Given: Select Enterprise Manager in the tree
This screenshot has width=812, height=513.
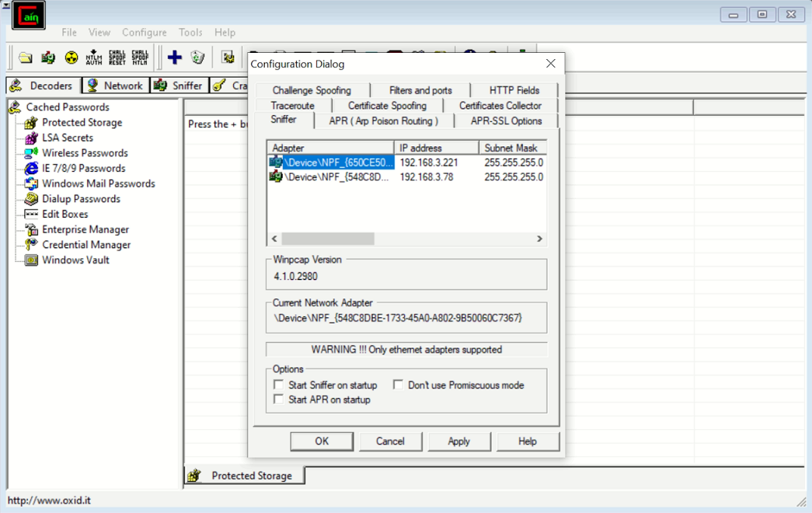Looking at the screenshot, I should click(85, 229).
